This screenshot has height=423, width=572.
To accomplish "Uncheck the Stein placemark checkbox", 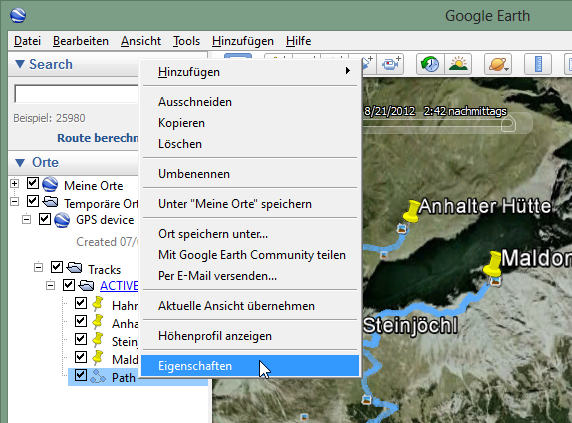I will tap(81, 339).
